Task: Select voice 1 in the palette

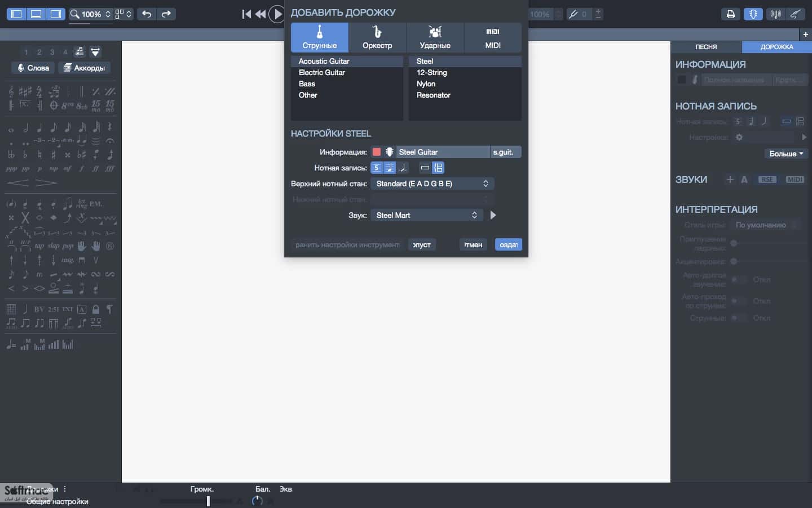Action: tap(26, 52)
